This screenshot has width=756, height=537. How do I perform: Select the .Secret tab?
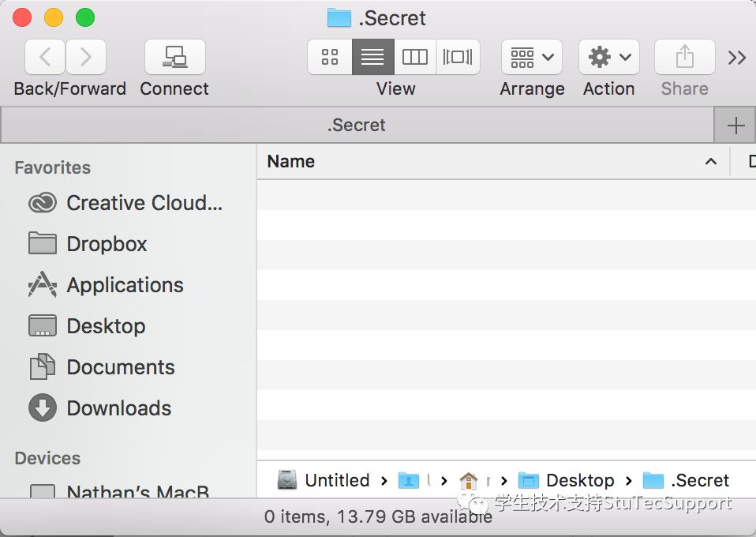tap(357, 125)
